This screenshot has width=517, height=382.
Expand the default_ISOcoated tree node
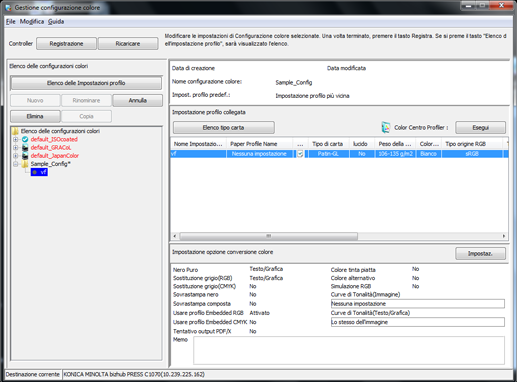pos(16,139)
